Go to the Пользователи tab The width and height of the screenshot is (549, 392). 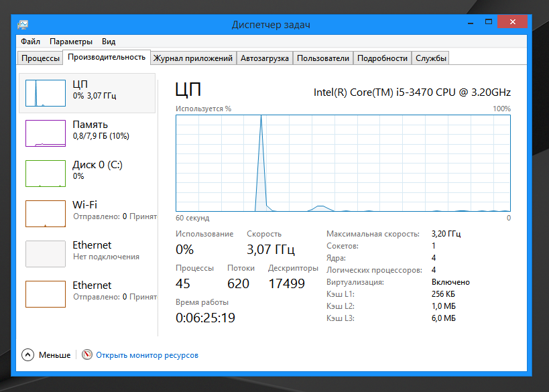click(323, 58)
